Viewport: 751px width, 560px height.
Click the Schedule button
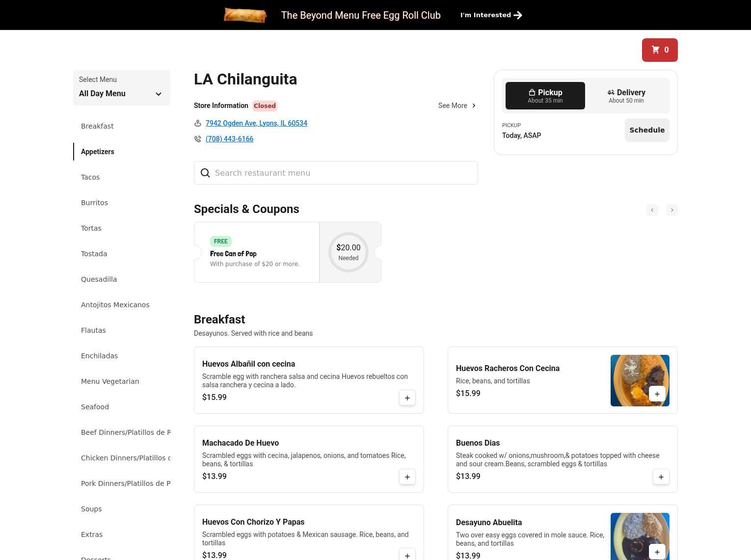[x=646, y=130]
